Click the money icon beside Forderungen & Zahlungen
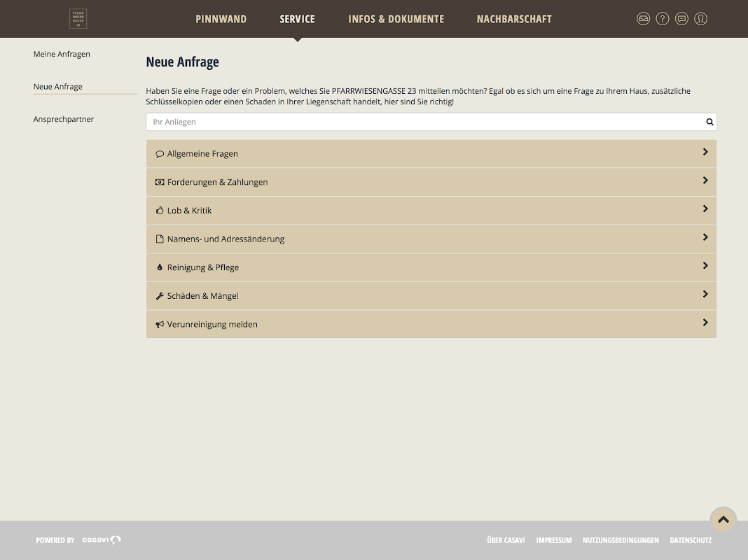748x560 pixels. (160, 182)
